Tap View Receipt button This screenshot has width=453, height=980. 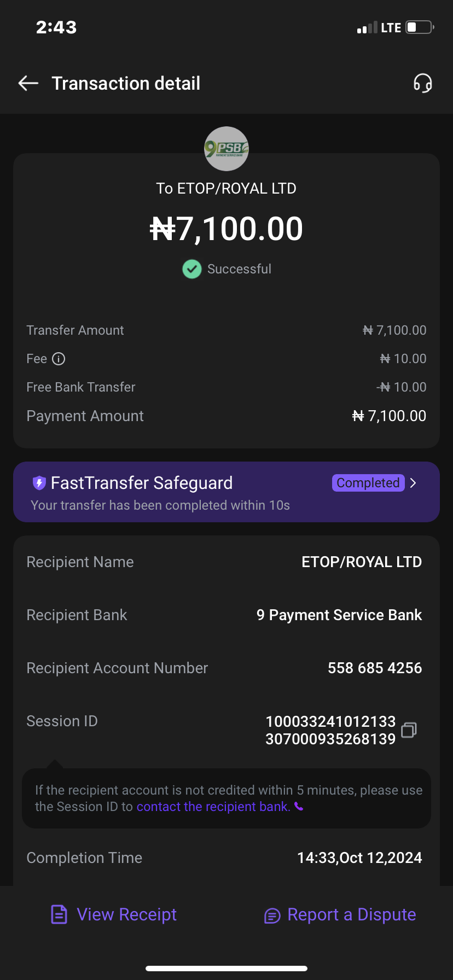(x=114, y=914)
